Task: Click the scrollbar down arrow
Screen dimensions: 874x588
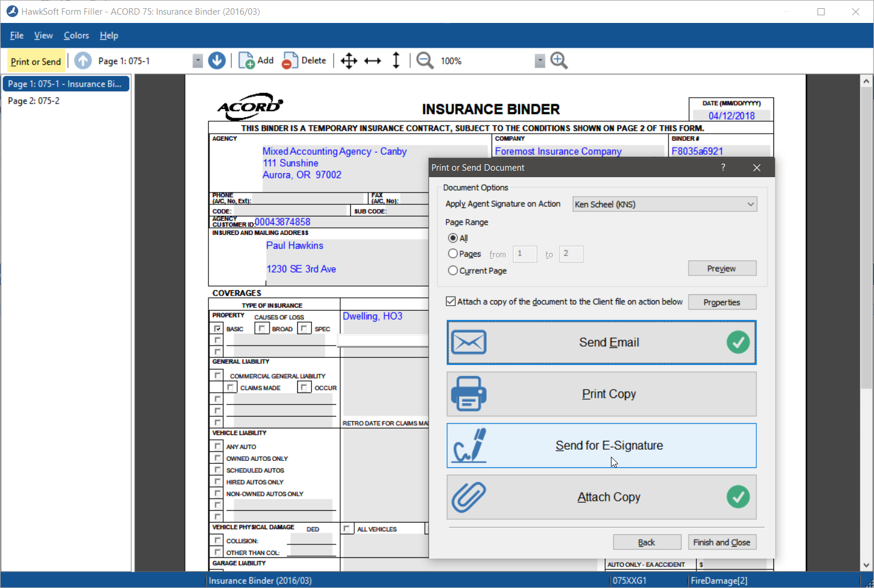Action: [866, 565]
